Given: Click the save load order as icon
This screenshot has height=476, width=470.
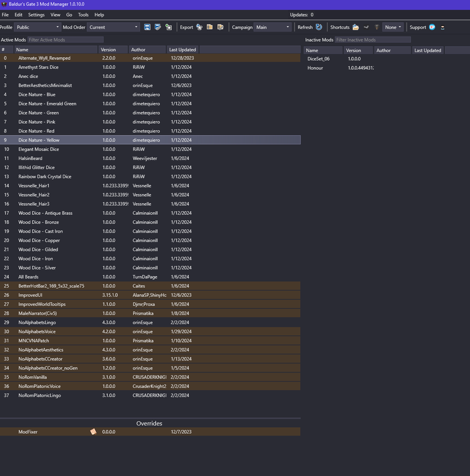Looking at the screenshot, I should click(158, 27).
